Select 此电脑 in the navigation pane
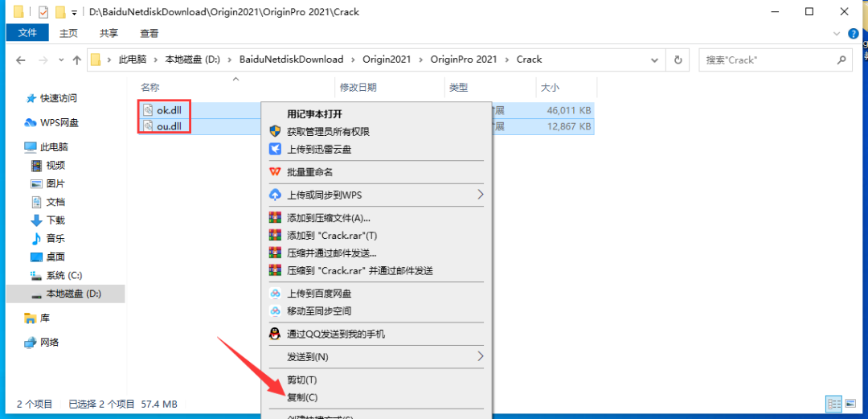868x419 pixels. (x=54, y=147)
